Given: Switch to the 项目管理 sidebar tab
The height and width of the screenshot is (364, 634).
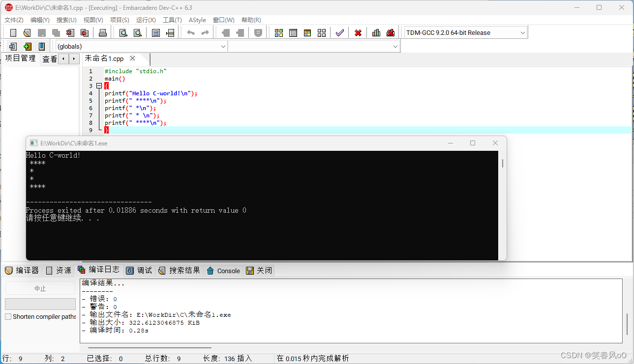Looking at the screenshot, I should click(20, 58).
